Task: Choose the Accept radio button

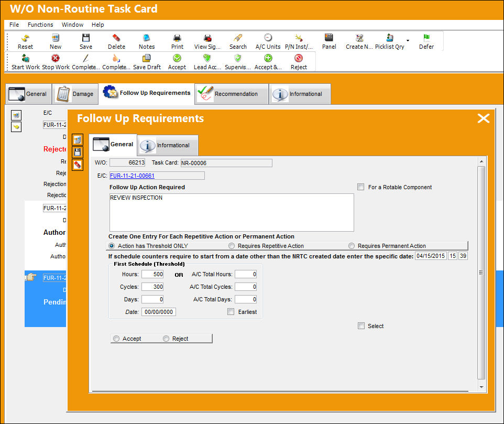Action: (116, 339)
